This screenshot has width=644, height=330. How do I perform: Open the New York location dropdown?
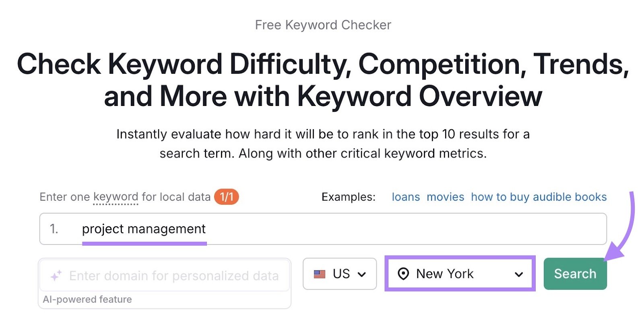point(459,274)
